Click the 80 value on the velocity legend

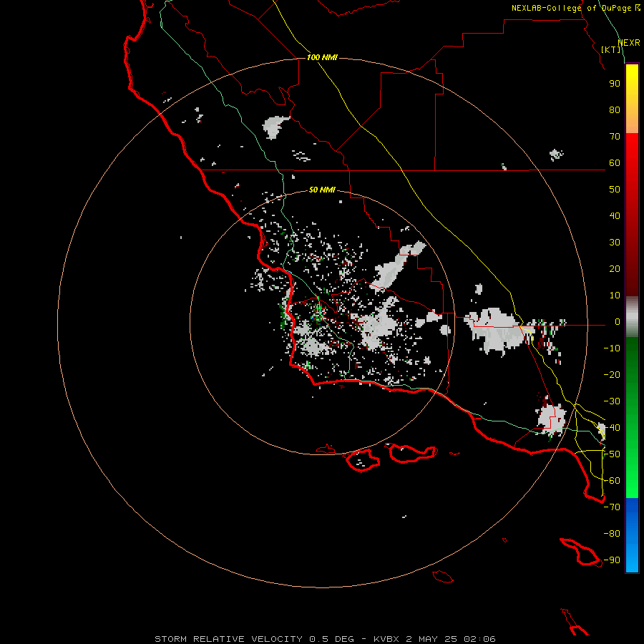615,109
